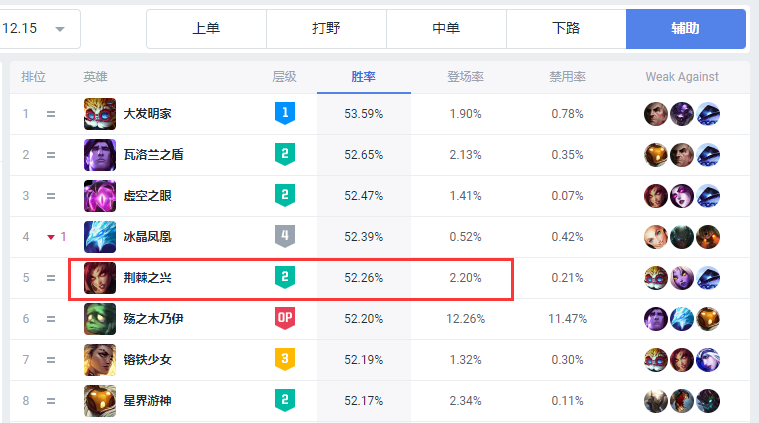Click the 殇之木乃伊 champion portrait icon

[x=100, y=319]
